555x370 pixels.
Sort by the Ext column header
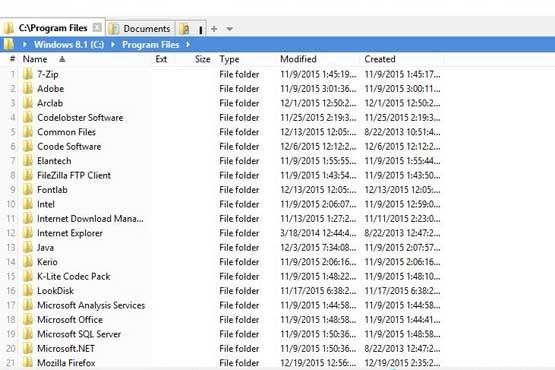coord(161,59)
